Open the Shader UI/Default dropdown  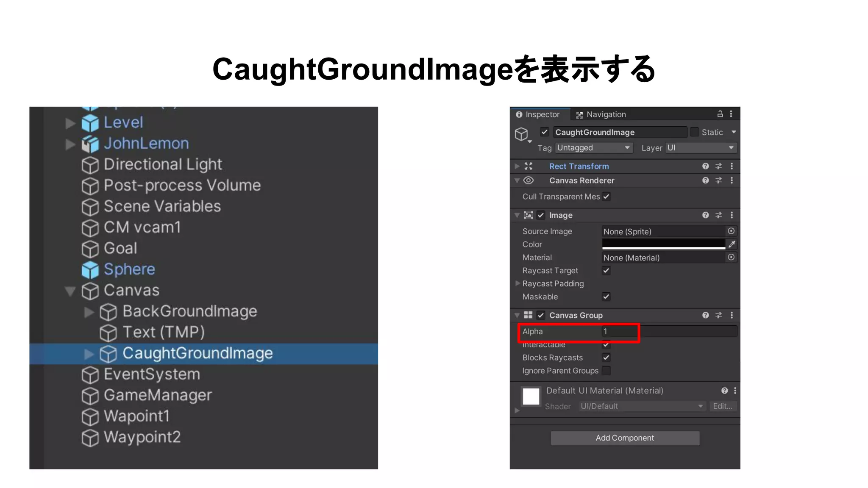(642, 406)
